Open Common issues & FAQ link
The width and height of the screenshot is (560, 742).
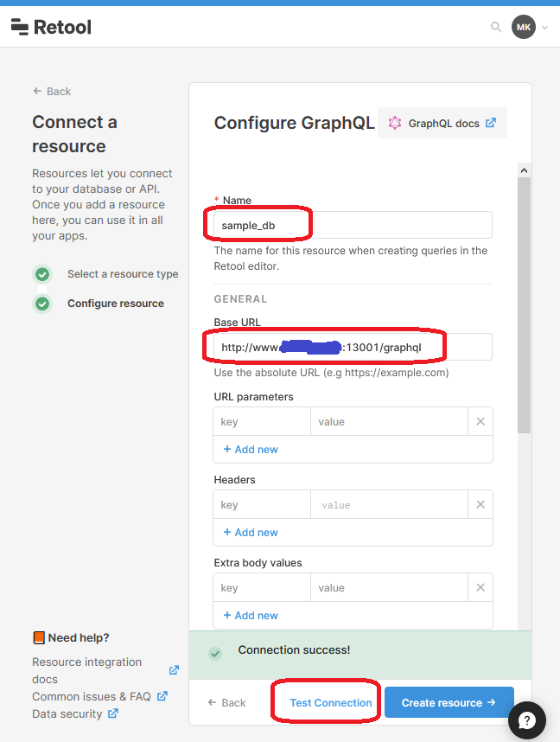92,696
